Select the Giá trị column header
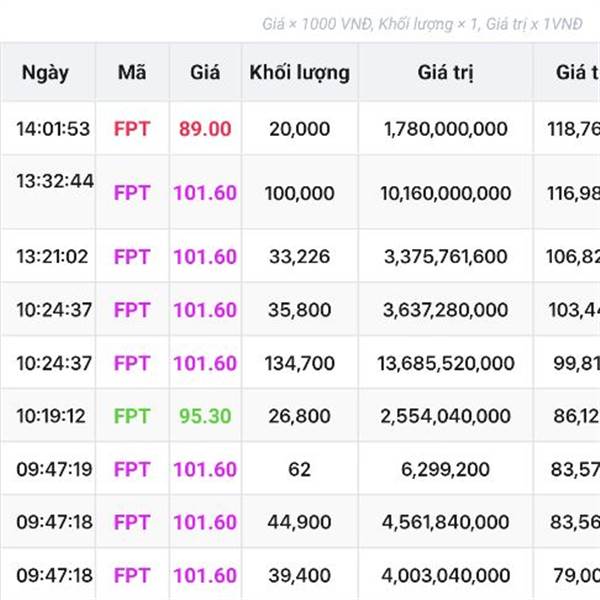Screen dimensions: 600x600 446,72
